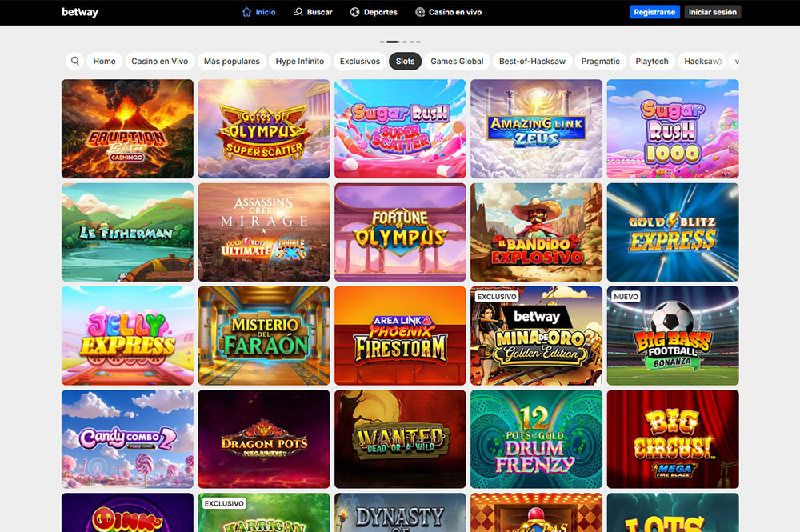Click the Registrarse button
800x532 pixels.
[x=654, y=12]
